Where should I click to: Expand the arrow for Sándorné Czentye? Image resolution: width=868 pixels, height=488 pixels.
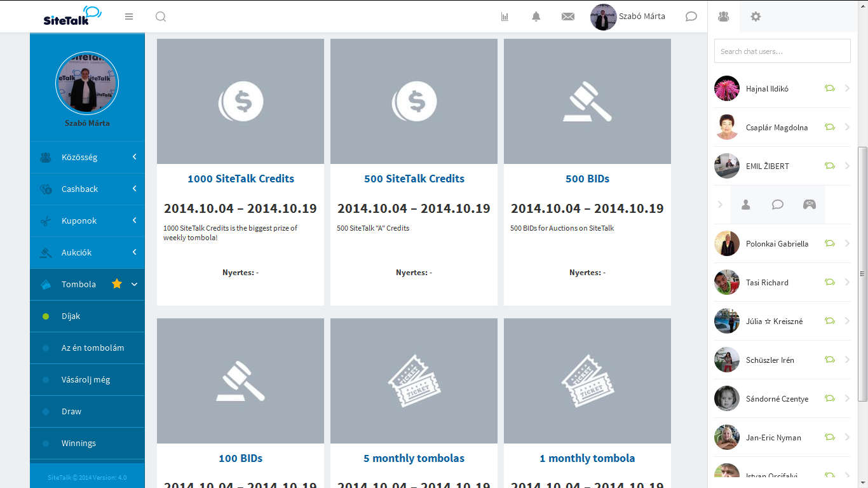pyautogui.click(x=848, y=398)
